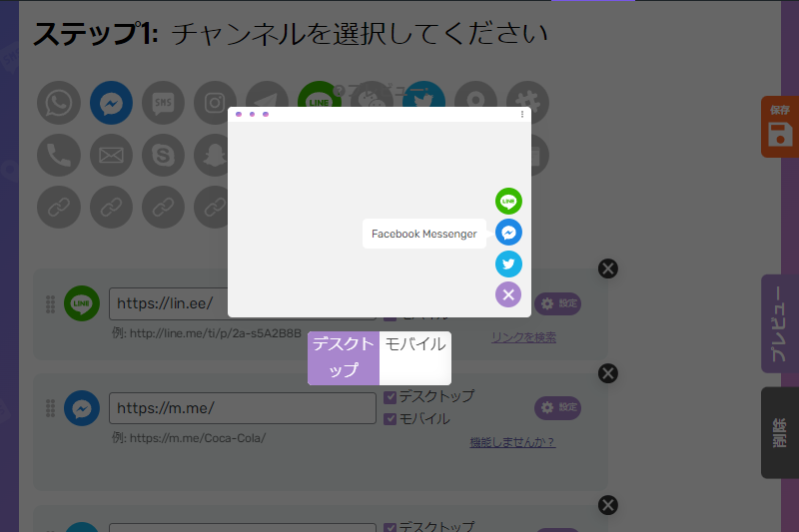The width and height of the screenshot is (799, 532).
Task: Select the WhatsApp channel icon
Action: click(x=59, y=103)
